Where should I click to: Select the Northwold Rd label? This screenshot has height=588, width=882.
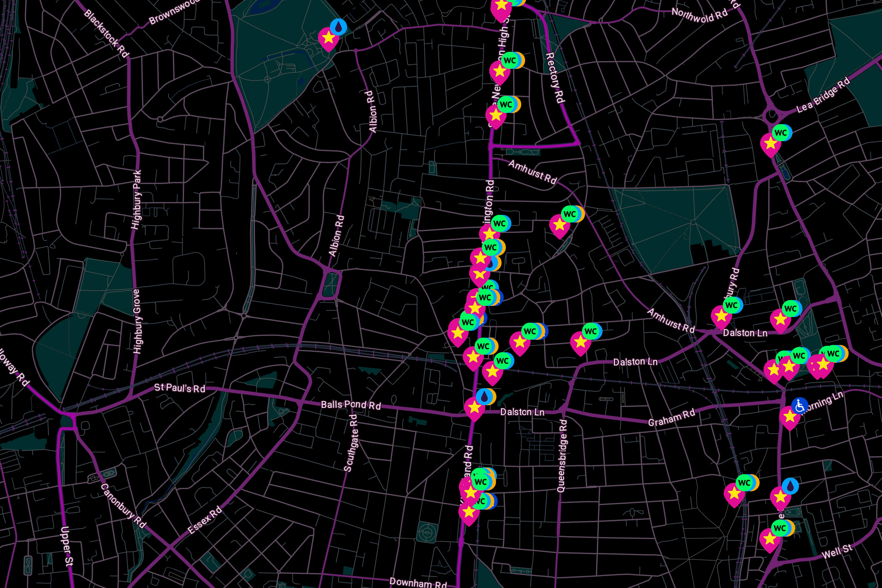699,15
